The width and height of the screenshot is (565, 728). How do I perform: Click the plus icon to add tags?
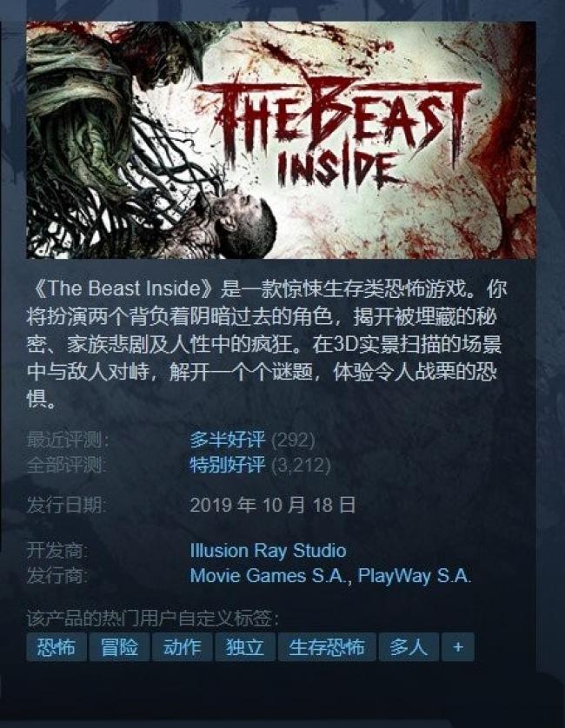tap(458, 646)
